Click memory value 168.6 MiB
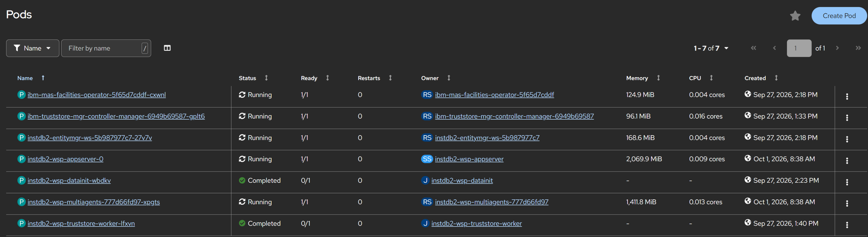Screen dimensions: 868x237 click(640, 138)
